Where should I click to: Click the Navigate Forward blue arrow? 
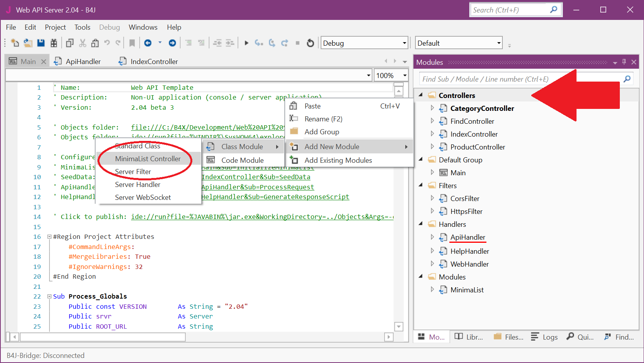(172, 43)
